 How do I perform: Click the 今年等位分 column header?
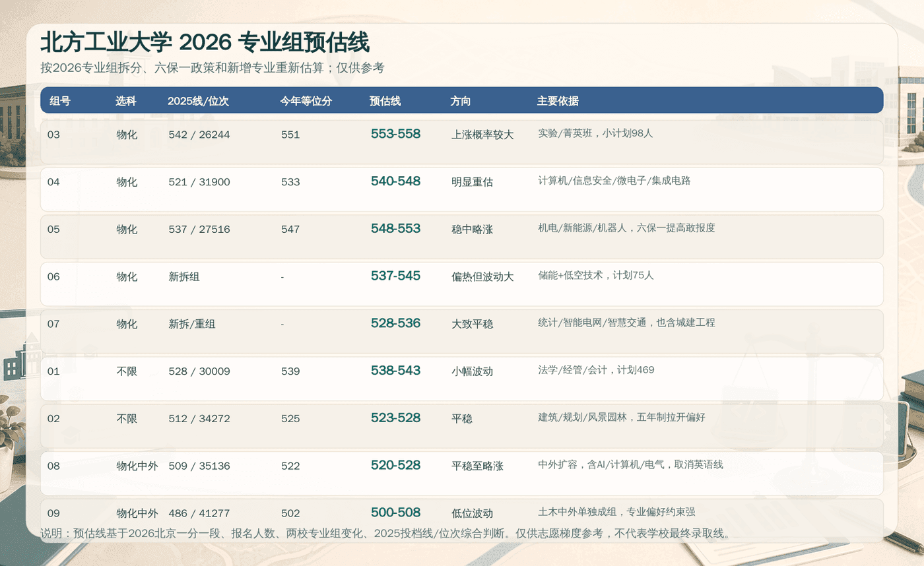click(306, 101)
